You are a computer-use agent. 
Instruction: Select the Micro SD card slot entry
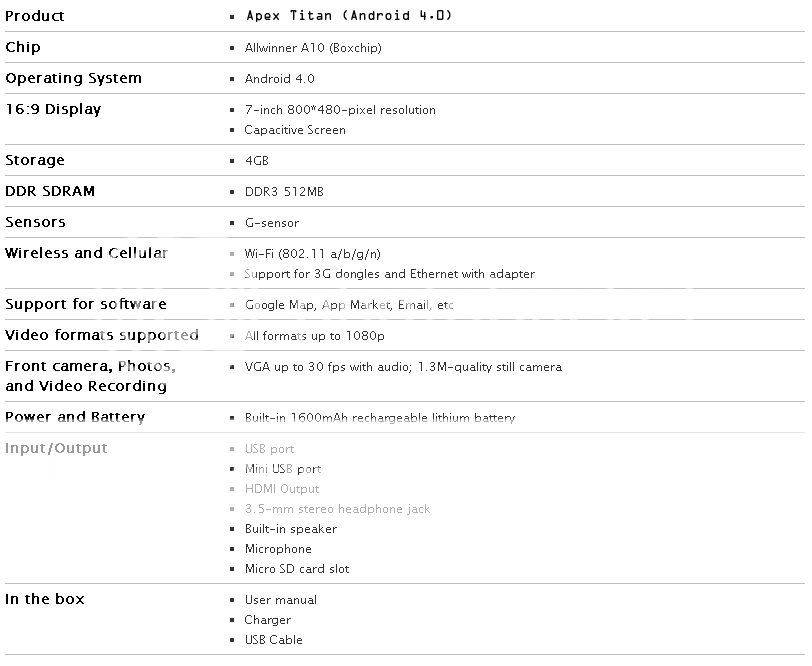297,569
